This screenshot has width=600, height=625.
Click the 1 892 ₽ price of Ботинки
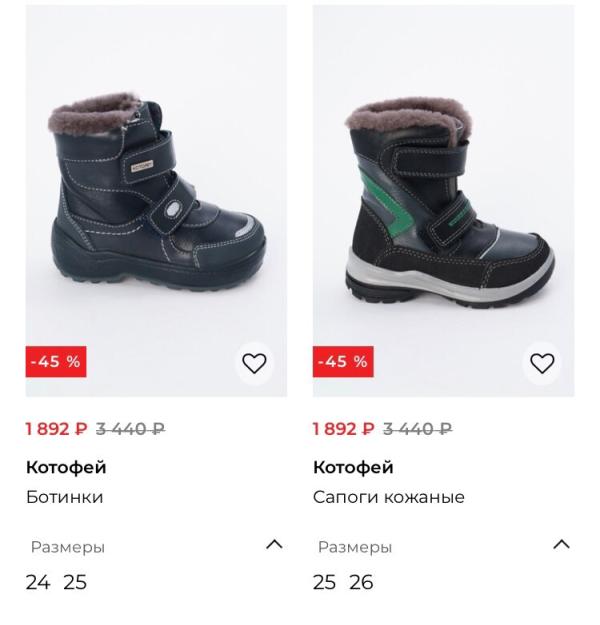click(x=57, y=429)
